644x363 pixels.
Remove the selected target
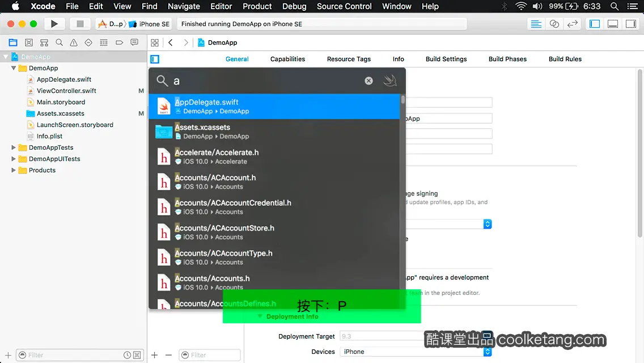coord(168,355)
